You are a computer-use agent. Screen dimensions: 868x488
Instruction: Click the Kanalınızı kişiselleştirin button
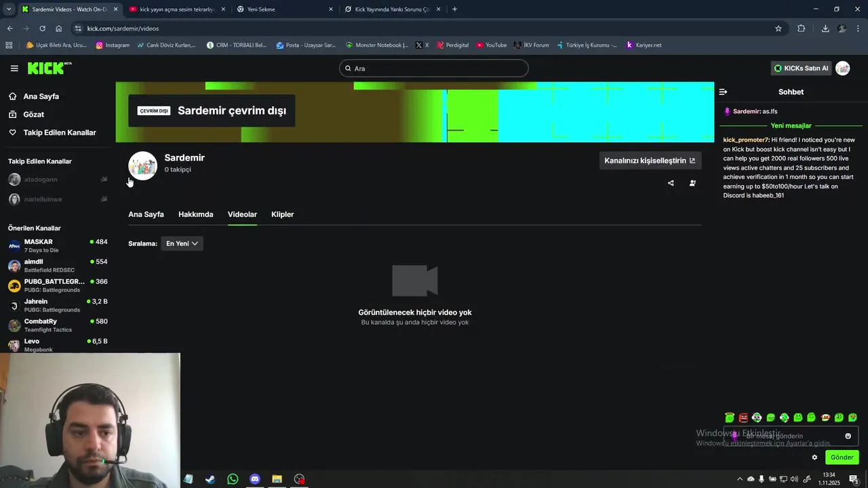click(650, 161)
